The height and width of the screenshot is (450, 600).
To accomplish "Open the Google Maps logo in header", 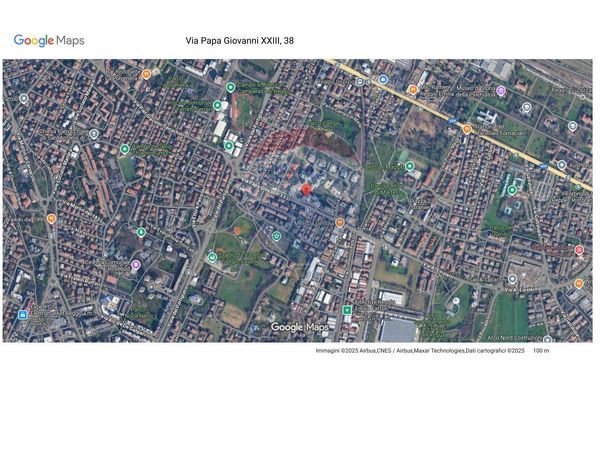I will pos(49,40).
